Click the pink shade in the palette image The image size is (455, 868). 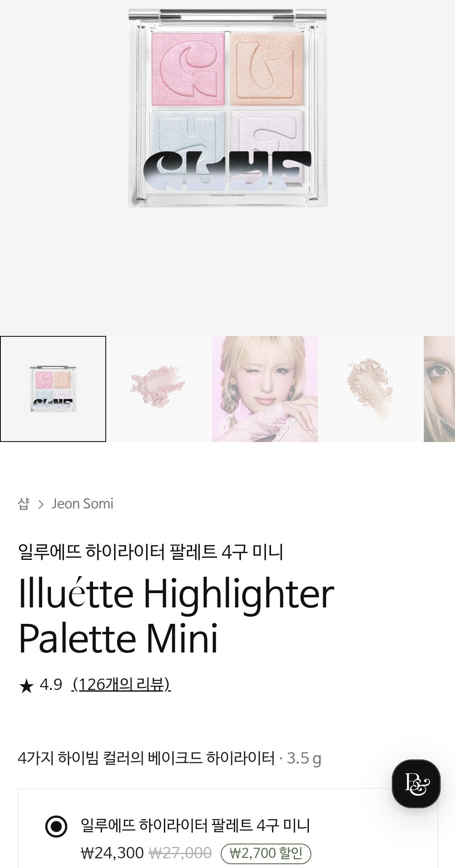tap(188, 69)
